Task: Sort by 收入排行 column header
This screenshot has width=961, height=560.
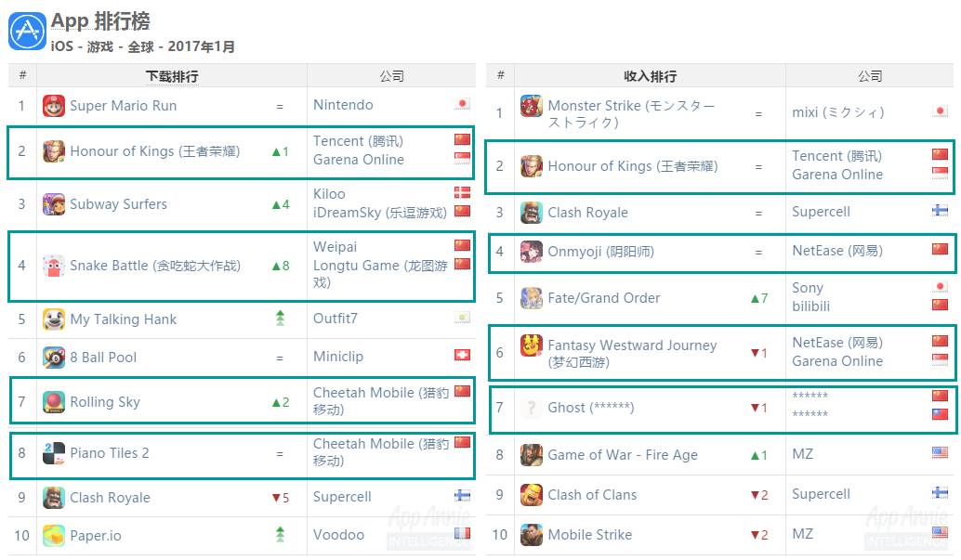Action: [650, 76]
